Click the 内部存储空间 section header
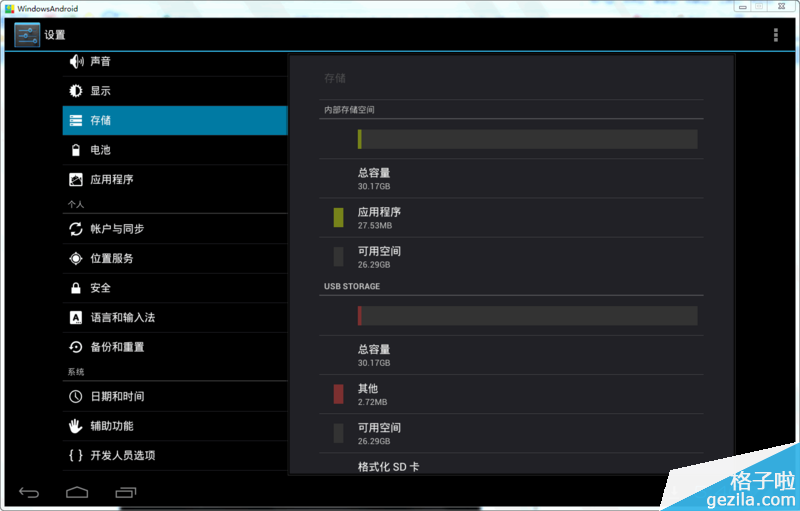This screenshot has height=511, width=800. [x=349, y=110]
